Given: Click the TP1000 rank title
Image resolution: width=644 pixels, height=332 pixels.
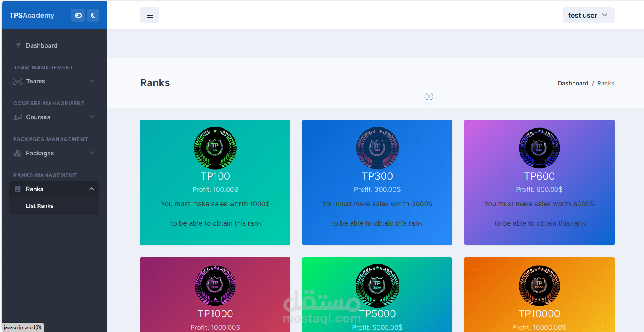Looking at the screenshot, I should point(215,313).
